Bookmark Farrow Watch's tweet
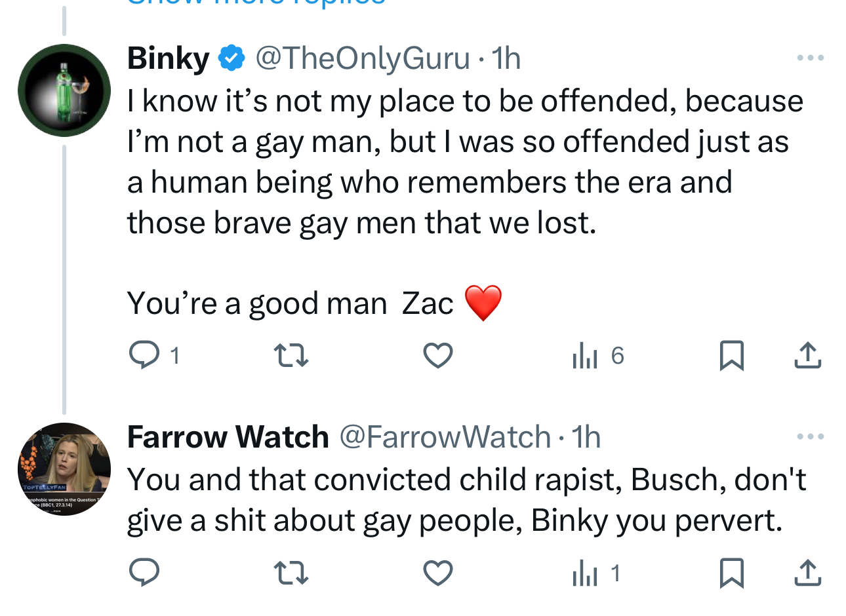846x616 pixels. pos(731,573)
